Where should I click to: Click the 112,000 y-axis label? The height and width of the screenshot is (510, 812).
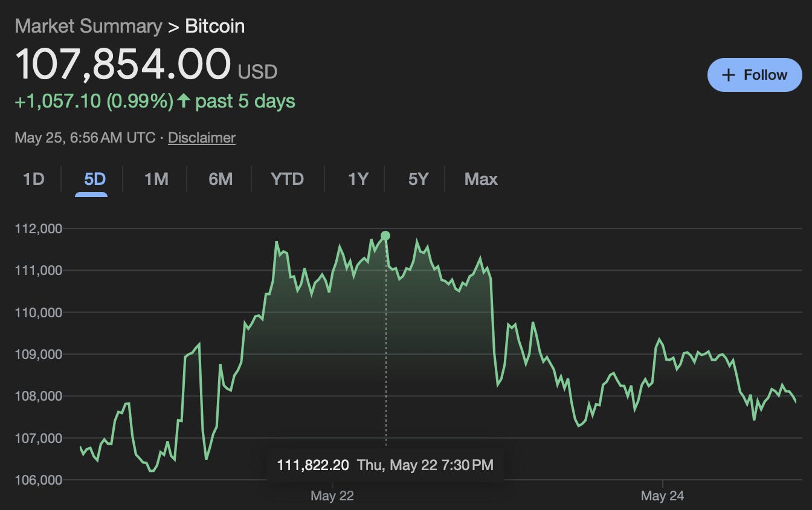[39, 228]
